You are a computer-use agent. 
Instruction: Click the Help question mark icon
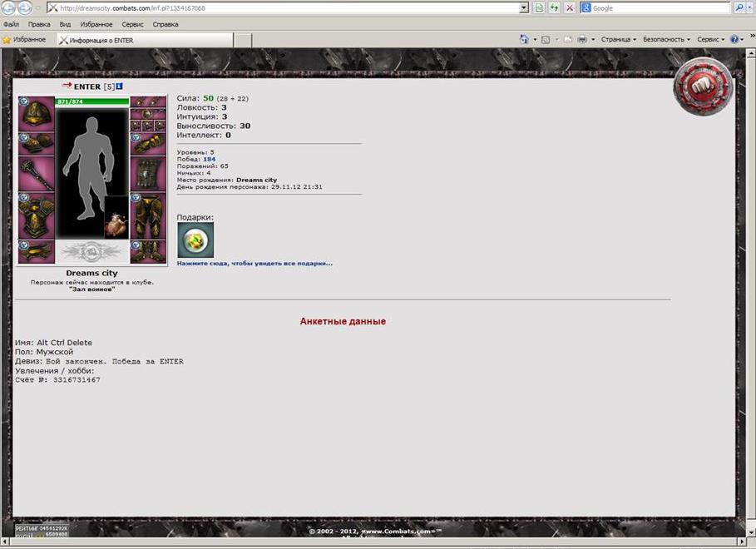[x=734, y=40]
